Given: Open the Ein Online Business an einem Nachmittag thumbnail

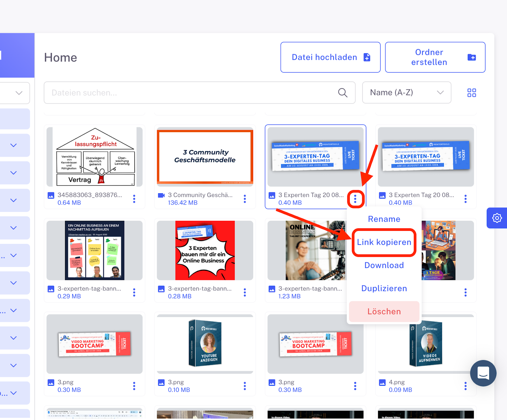Looking at the screenshot, I should (x=94, y=250).
